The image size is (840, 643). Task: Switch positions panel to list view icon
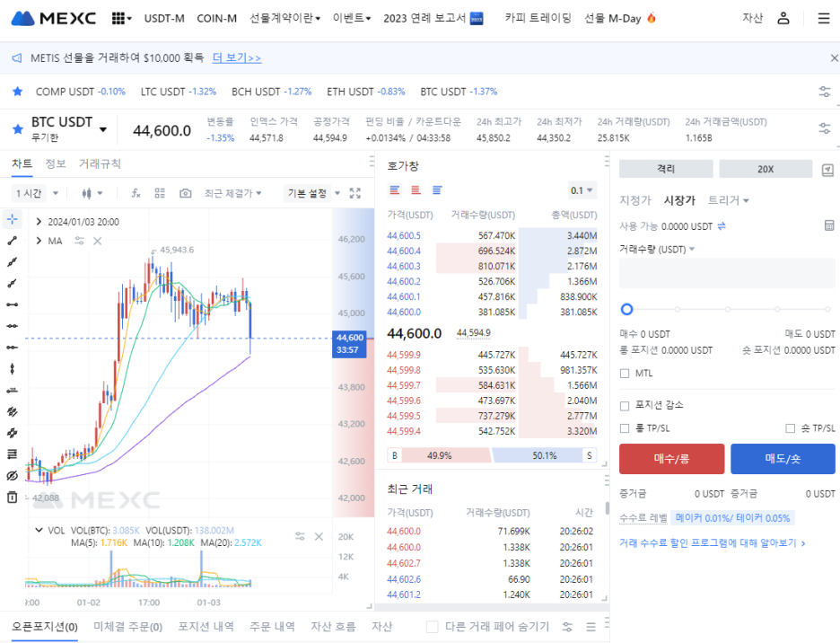coord(591,626)
